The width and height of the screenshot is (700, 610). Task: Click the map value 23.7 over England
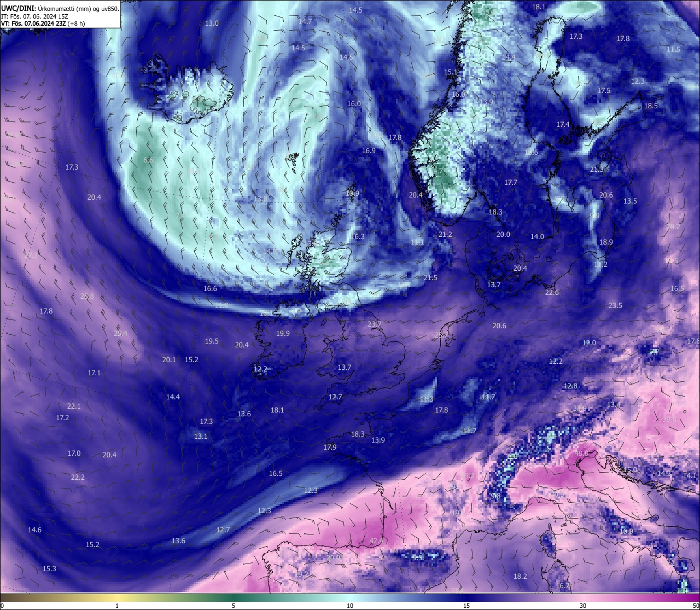tap(374, 324)
